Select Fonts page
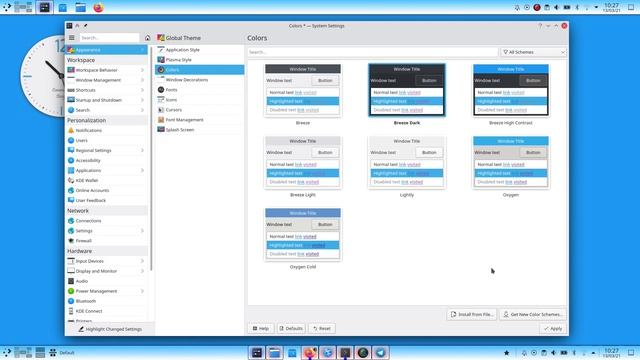This screenshot has width=640, height=360. (200, 90)
